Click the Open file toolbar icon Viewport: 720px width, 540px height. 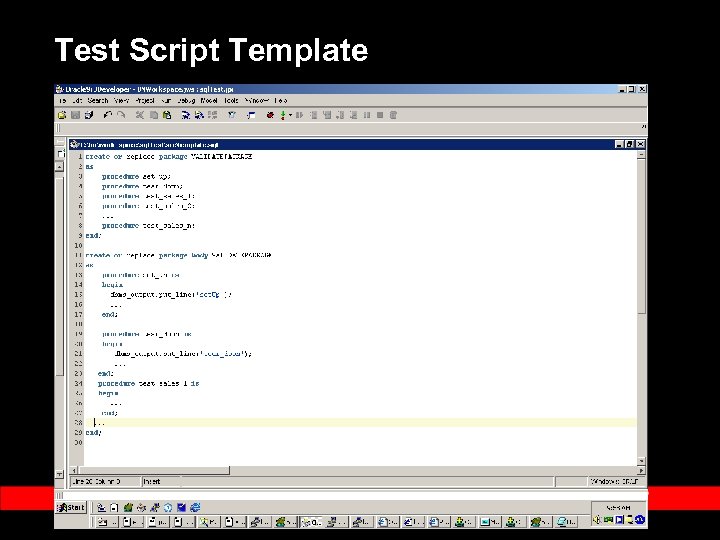[62, 115]
